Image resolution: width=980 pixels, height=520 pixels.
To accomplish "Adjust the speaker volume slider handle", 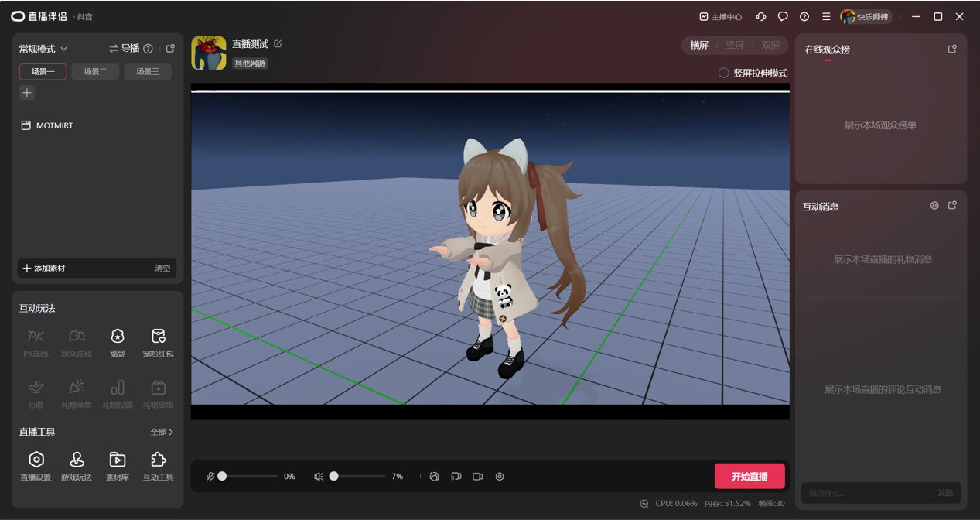I will [334, 477].
